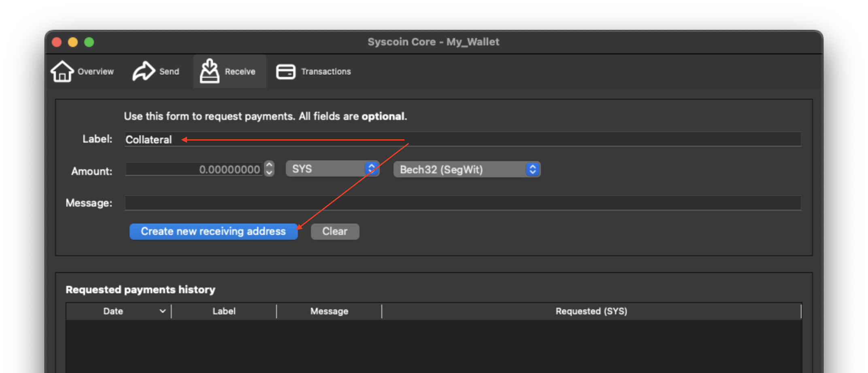868x373 pixels.
Task: Click the Send arrow icon
Action: [x=144, y=71]
